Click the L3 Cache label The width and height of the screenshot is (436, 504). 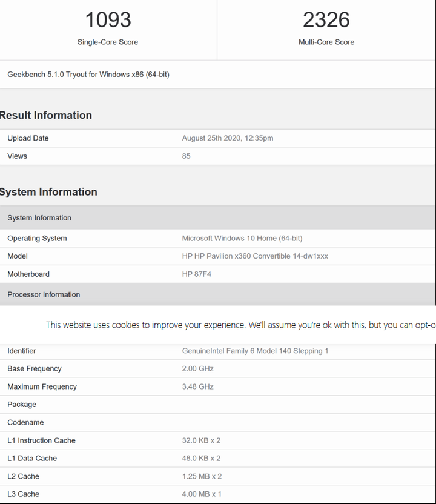(x=23, y=494)
